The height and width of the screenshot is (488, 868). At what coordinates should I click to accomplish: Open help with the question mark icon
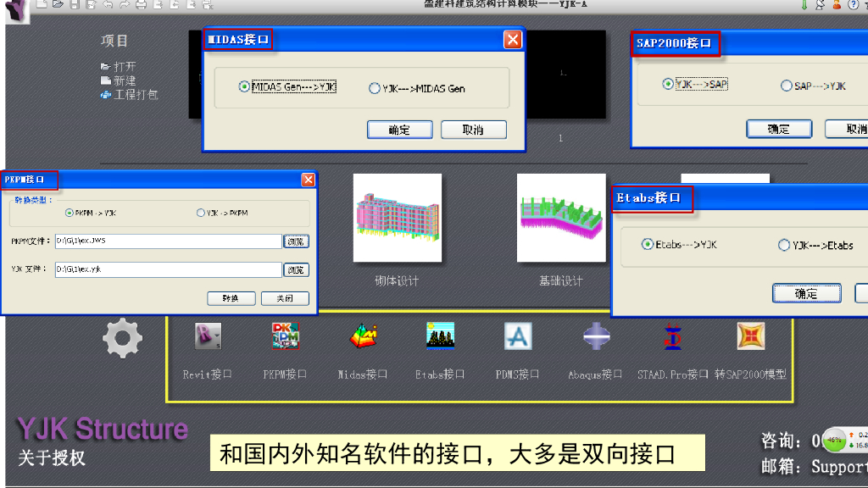(854, 4)
